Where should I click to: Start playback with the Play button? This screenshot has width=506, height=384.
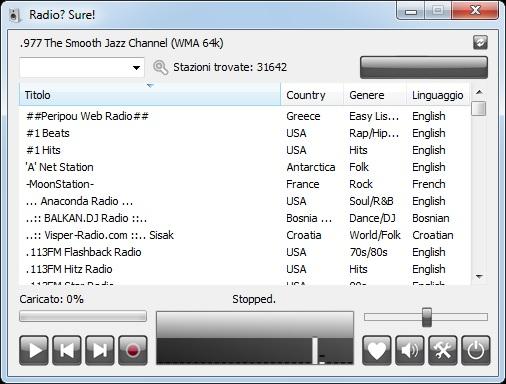pyautogui.click(x=34, y=350)
